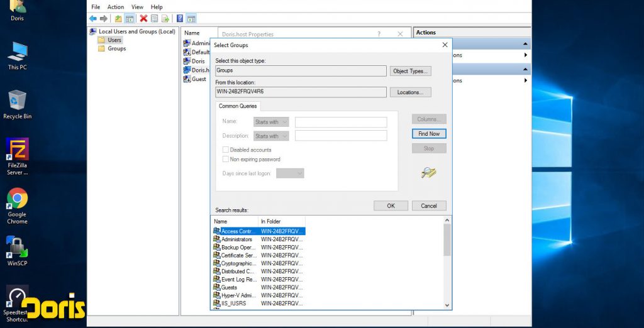The height and width of the screenshot is (328, 644).
Task: Open the Action menu
Action: click(116, 7)
